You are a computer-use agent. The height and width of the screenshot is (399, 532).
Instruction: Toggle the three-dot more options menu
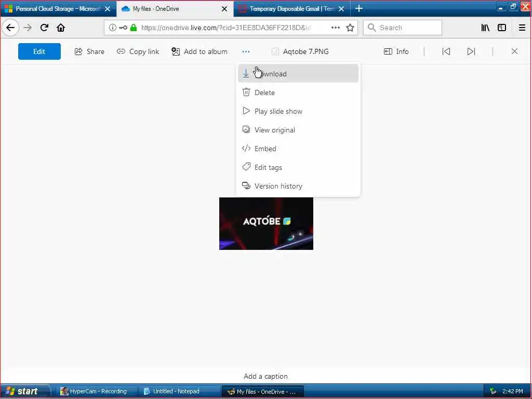(x=246, y=51)
